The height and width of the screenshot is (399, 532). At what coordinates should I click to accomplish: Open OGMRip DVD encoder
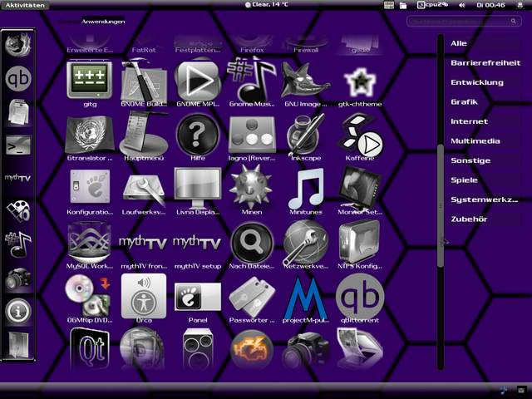(x=89, y=296)
